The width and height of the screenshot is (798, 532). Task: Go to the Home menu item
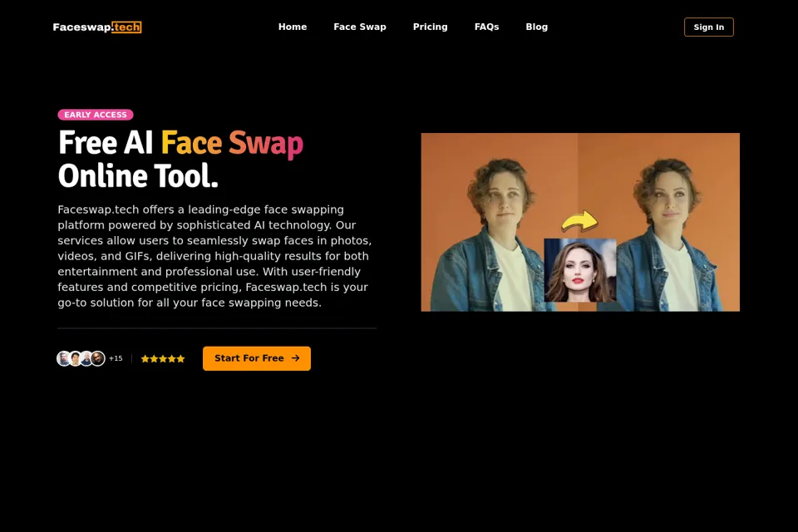[293, 27]
